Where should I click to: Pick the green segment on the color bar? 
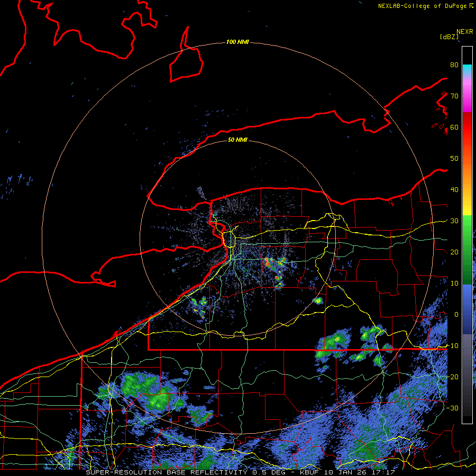467,250
